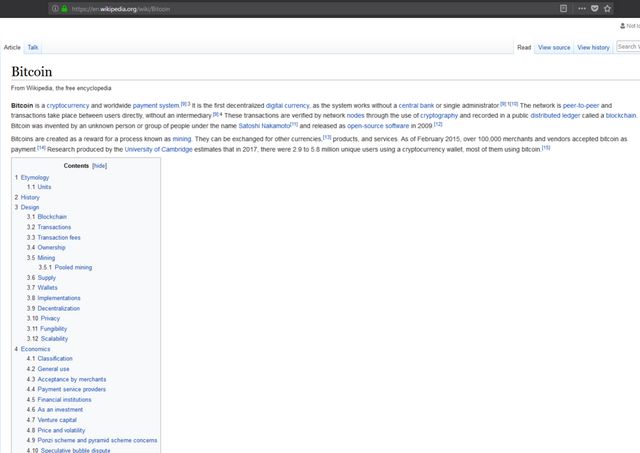This screenshot has height=453, width=640.
Task: Jump to 3.12 Scalability section
Action: click(x=47, y=339)
